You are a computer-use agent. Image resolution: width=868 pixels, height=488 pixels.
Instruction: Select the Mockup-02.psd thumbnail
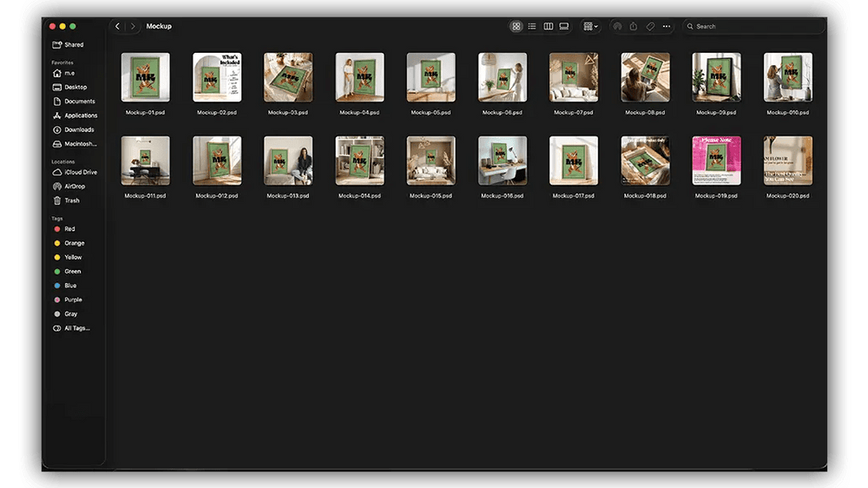217,77
